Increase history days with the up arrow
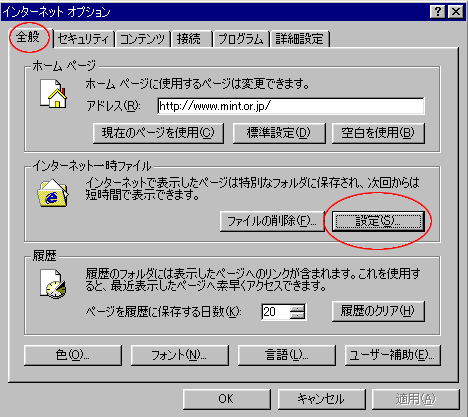 [297, 308]
